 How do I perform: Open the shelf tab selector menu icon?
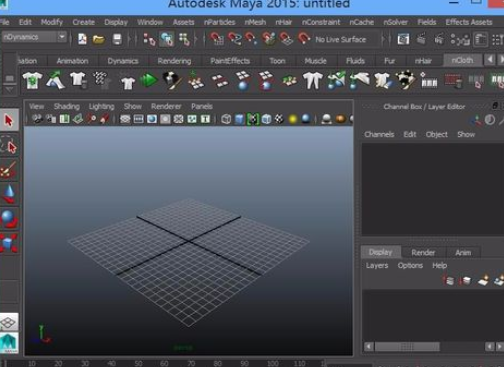point(9,78)
